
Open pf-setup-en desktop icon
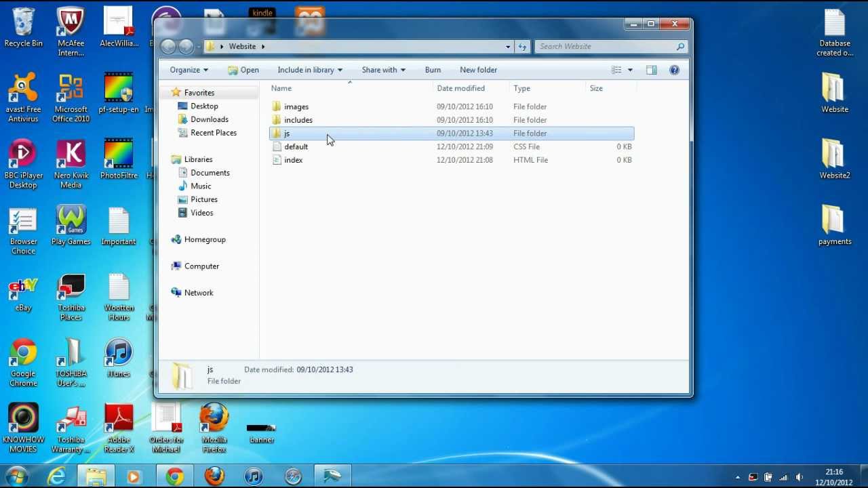(119, 94)
